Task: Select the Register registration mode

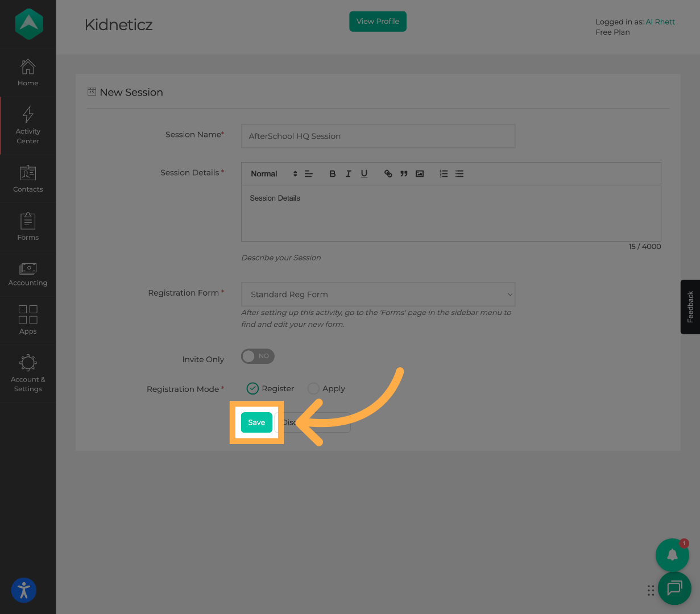Action: 252,388
